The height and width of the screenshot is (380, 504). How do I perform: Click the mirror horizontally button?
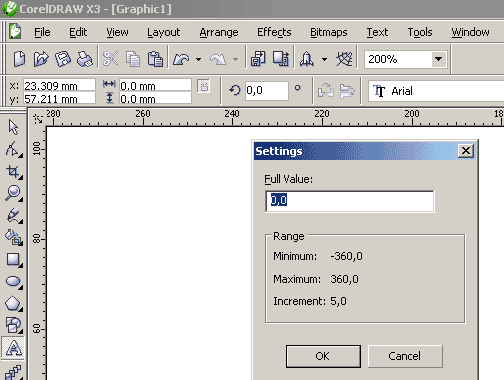(x=325, y=90)
